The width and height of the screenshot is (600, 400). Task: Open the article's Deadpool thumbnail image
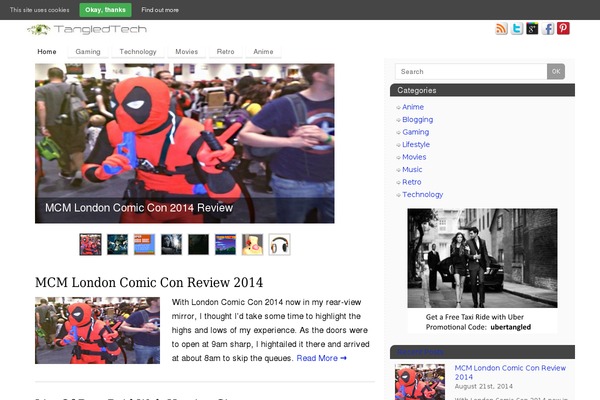(98, 330)
